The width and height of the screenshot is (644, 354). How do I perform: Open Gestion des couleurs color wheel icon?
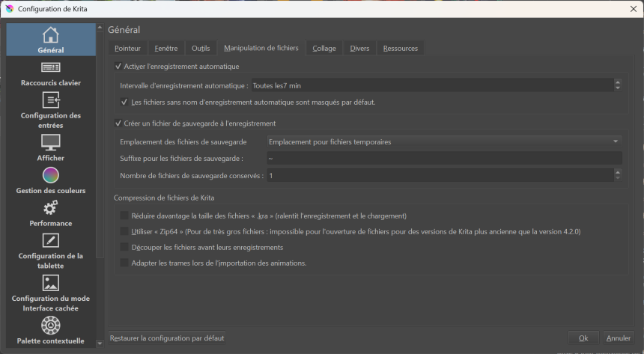point(50,175)
